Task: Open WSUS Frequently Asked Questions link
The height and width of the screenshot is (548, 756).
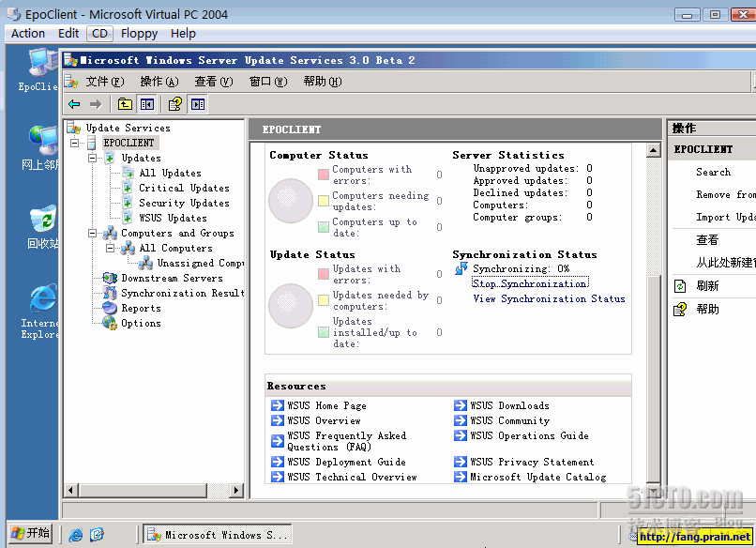Action: 347,441
